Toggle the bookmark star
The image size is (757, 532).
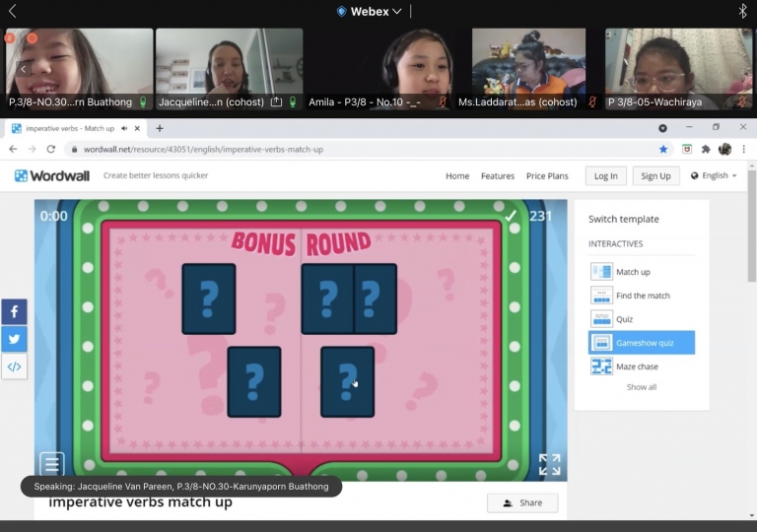pyautogui.click(x=663, y=149)
